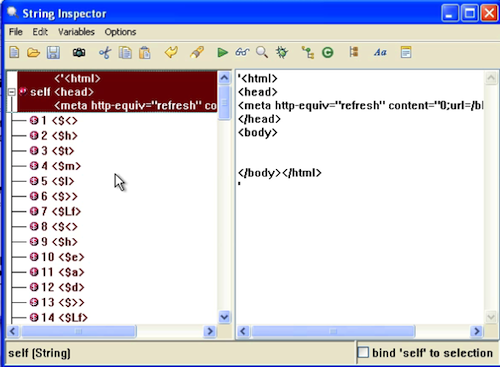Screen dimensions: 500x367
Task: Click the <meta http-equiv line in text pane
Action: pos(360,106)
